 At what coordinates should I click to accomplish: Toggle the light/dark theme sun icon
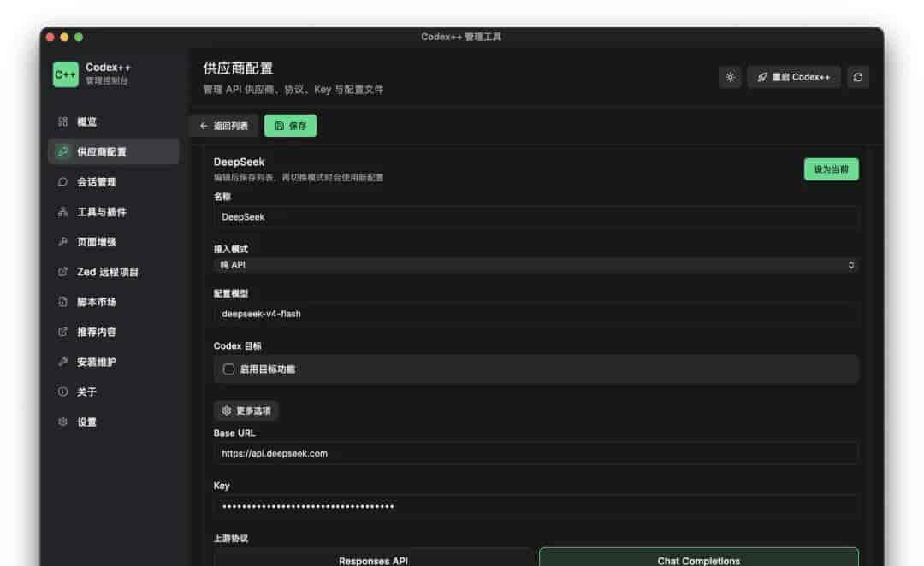point(730,77)
